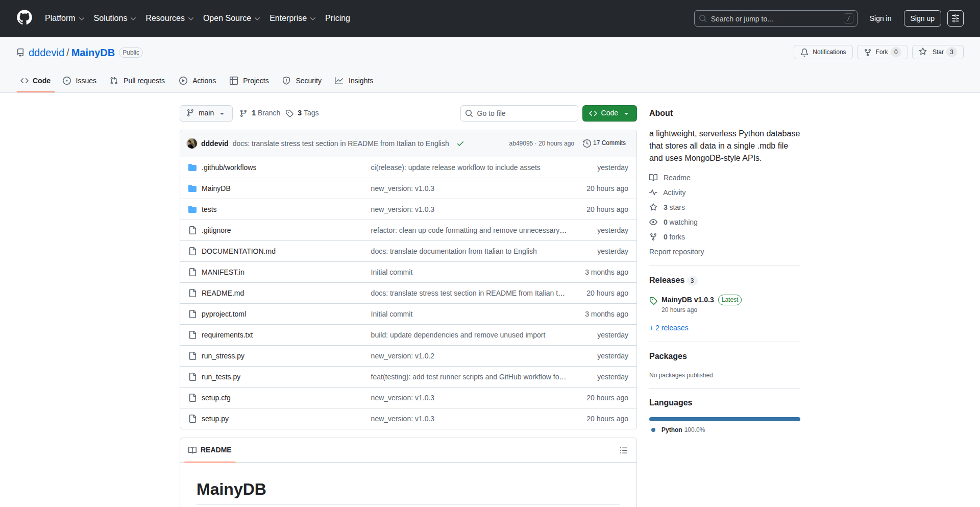This screenshot has width=980, height=507.
Task: Open the .github/workflows folder
Action: tap(229, 167)
